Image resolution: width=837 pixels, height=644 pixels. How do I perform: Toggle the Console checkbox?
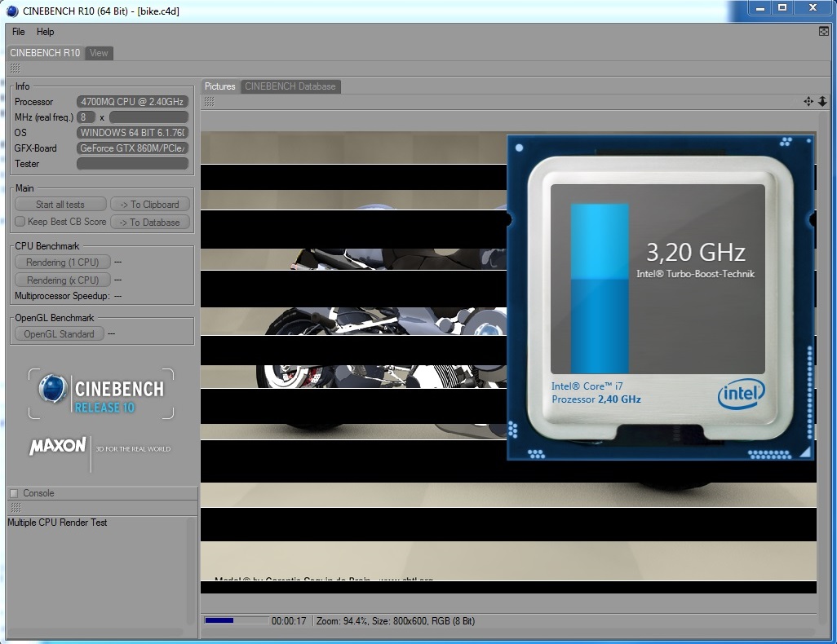pyautogui.click(x=14, y=493)
